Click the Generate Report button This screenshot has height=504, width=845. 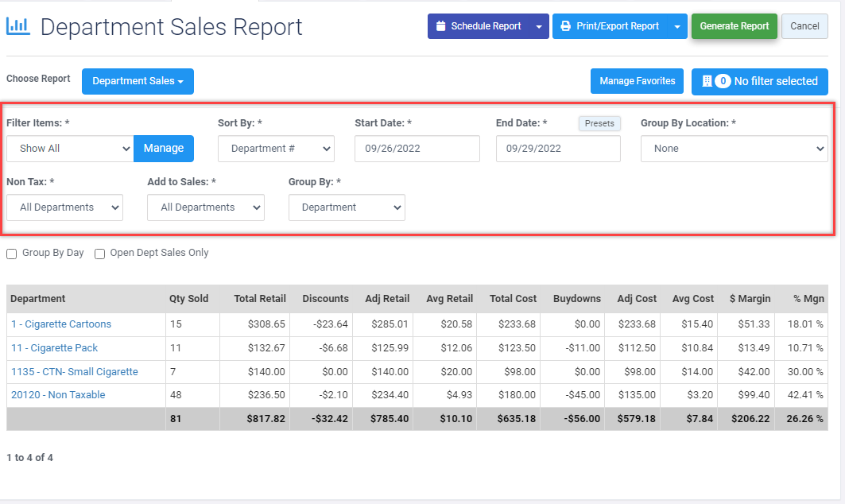point(734,25)
